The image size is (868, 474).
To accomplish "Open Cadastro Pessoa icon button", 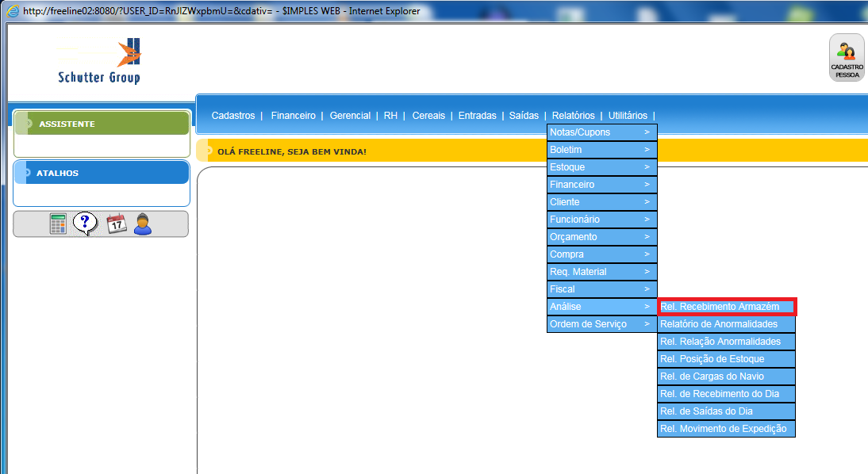I will point(847,57).
